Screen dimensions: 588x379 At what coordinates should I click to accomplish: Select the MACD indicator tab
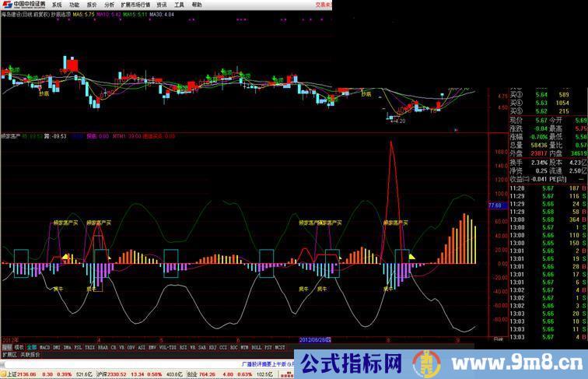click(44, 347)
